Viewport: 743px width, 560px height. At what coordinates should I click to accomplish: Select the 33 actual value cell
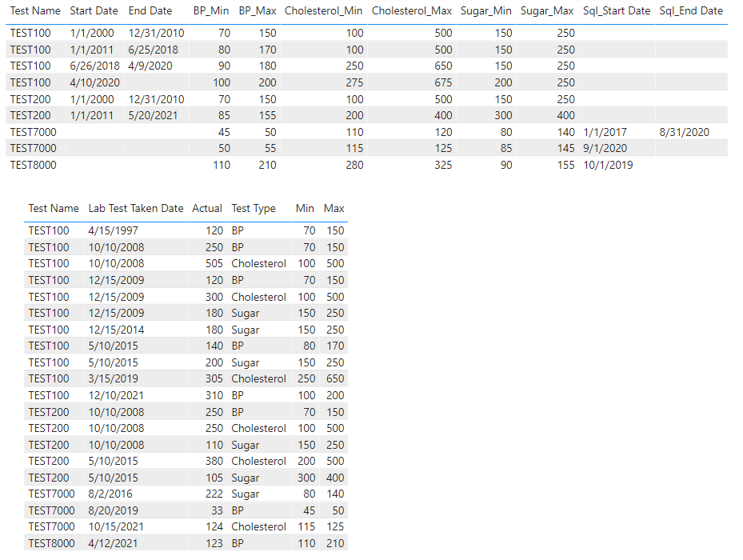[x=217, y=510]
